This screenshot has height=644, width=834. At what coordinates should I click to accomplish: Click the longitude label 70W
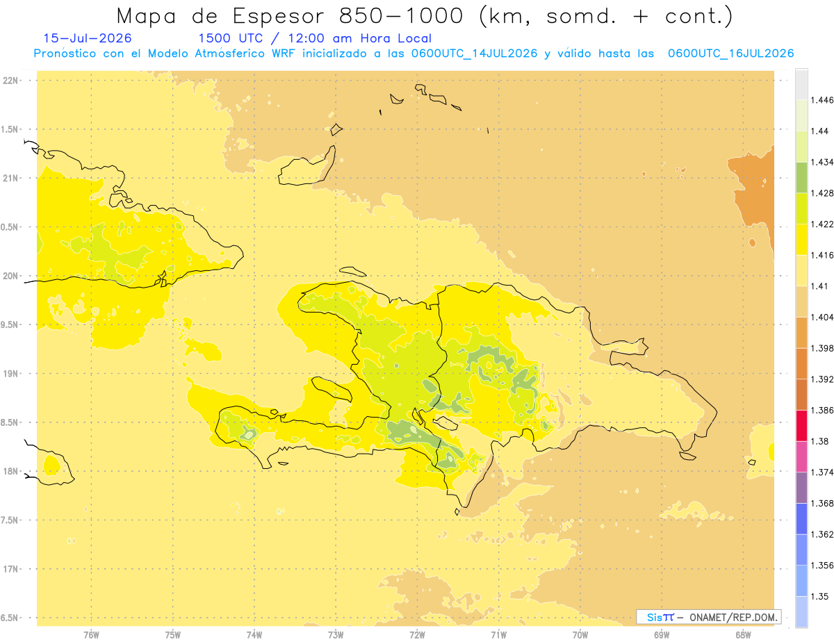click(580, 635)
